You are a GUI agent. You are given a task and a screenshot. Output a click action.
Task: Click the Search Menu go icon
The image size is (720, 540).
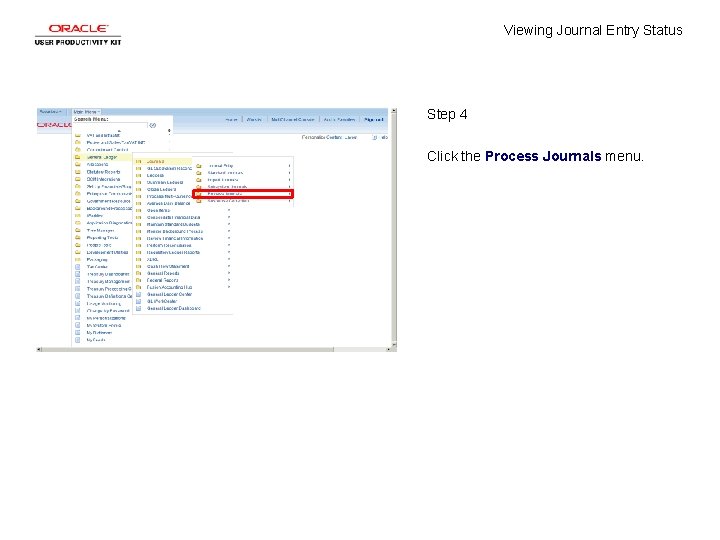(153, 125)
